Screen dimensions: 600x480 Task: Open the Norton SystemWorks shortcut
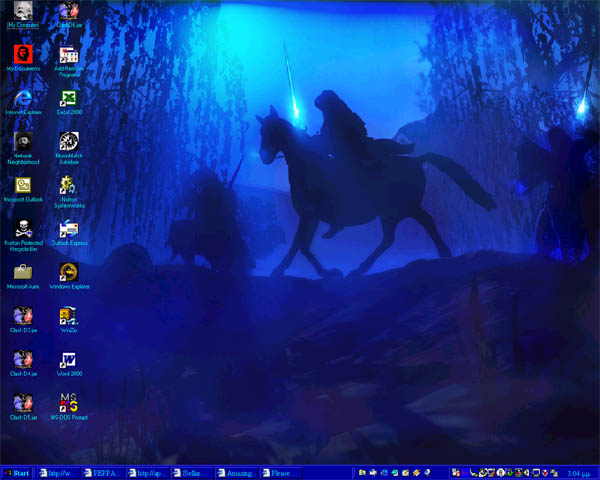click(69, 192)
